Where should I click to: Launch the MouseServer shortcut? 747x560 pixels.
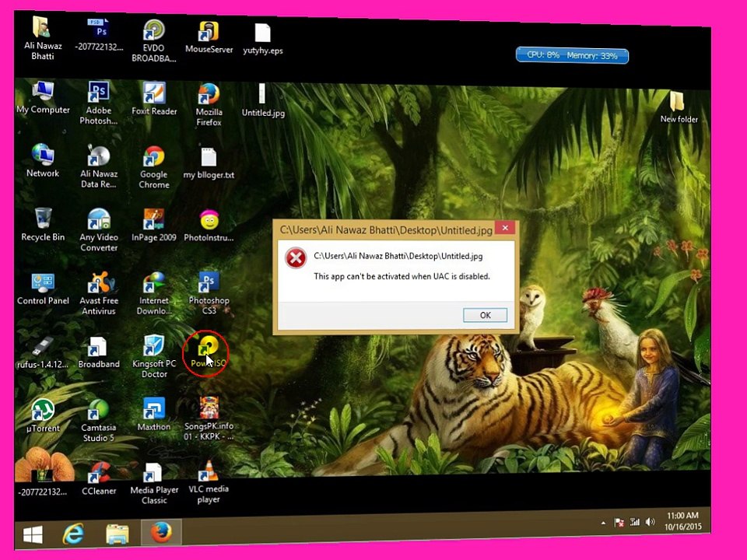[x=209, y=37]
